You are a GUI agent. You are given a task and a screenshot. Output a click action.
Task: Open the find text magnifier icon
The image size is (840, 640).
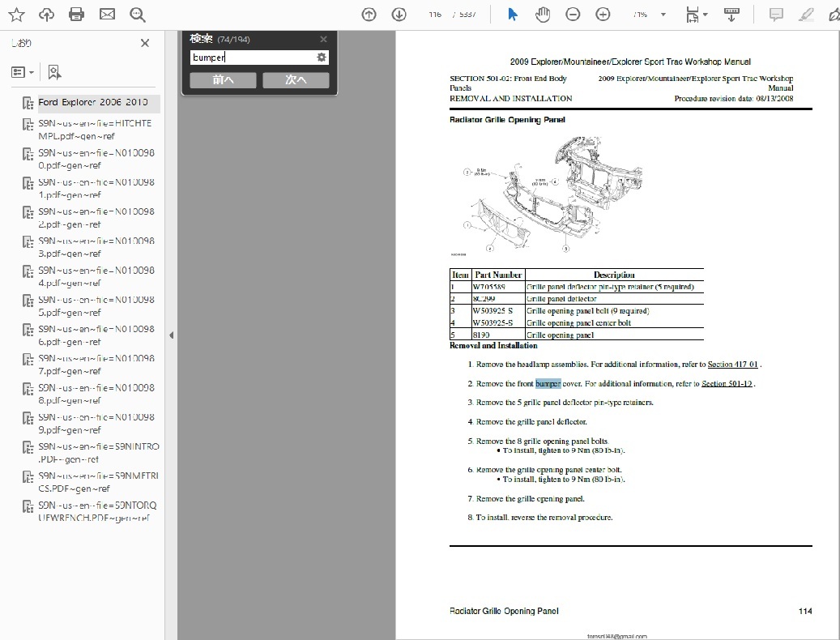tap(137, 15)
